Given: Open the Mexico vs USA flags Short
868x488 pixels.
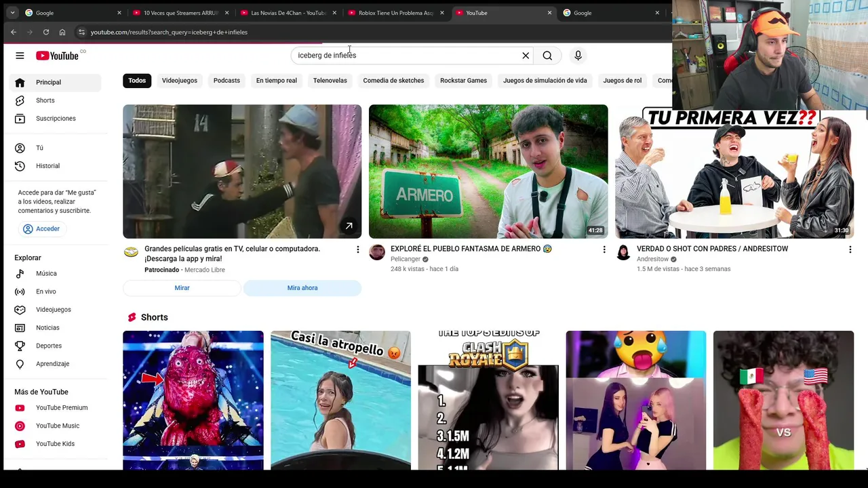Looking at the screenshot, I should [x=783, y=400].
